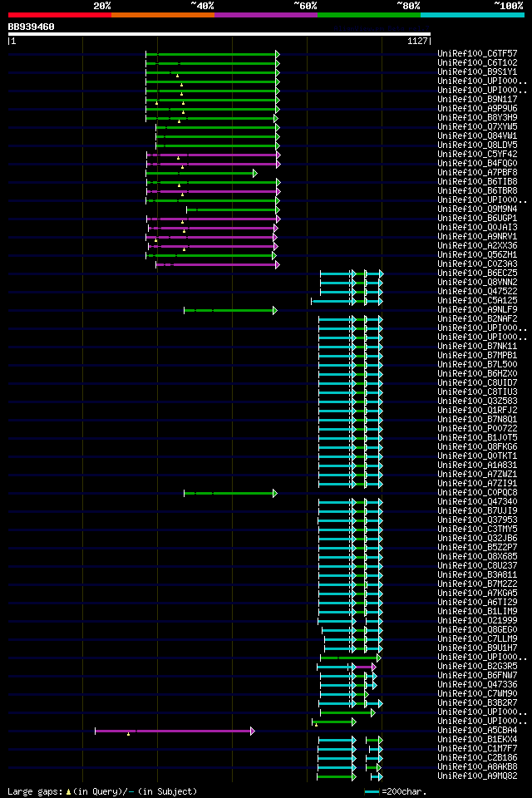This screenshot has height=798, width=532.
Task: Open hit UniRef100_B9S1Y1
Action: [477, 71]
